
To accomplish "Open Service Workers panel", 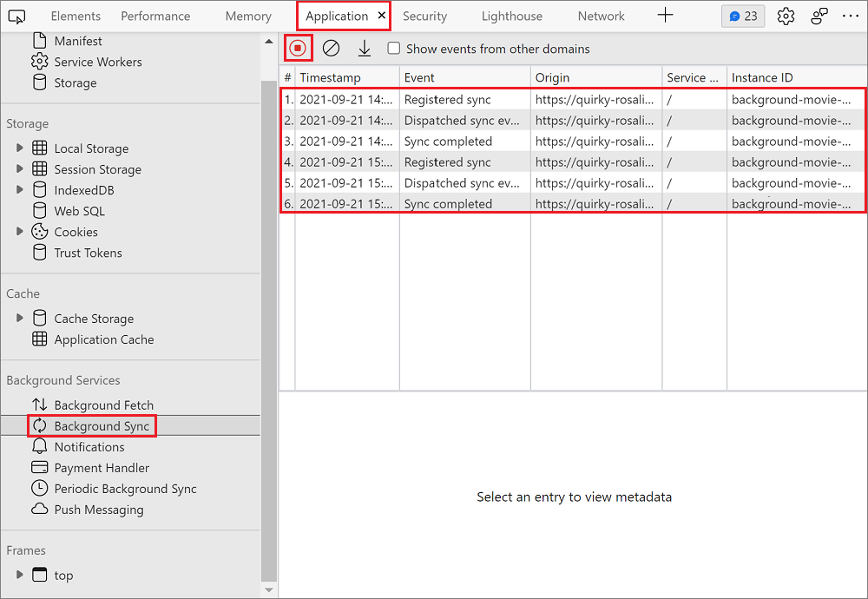I will 97,62.
